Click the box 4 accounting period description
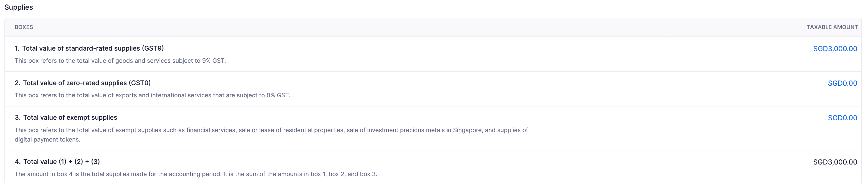Screen dimensions: 868x193 coord(196,174)
